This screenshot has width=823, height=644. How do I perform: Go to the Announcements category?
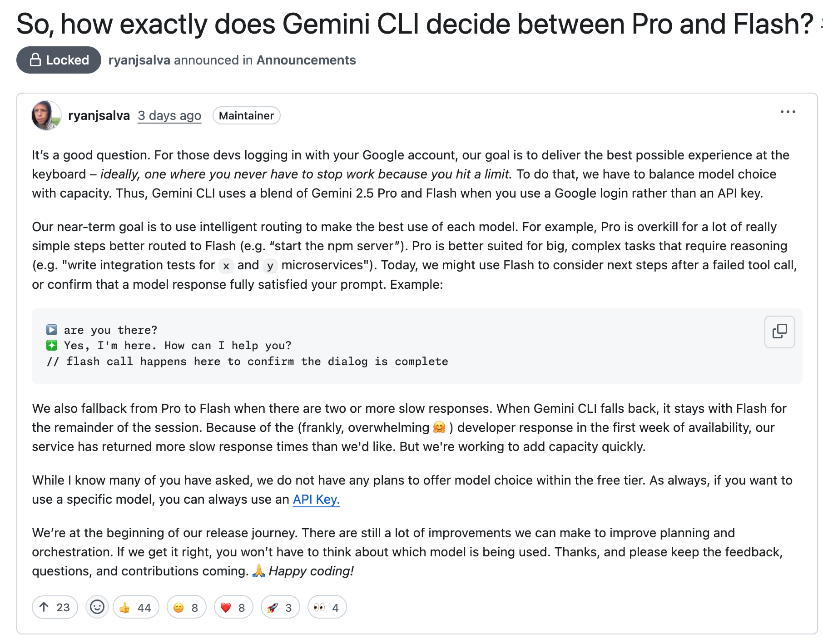[x=306, y=60]
